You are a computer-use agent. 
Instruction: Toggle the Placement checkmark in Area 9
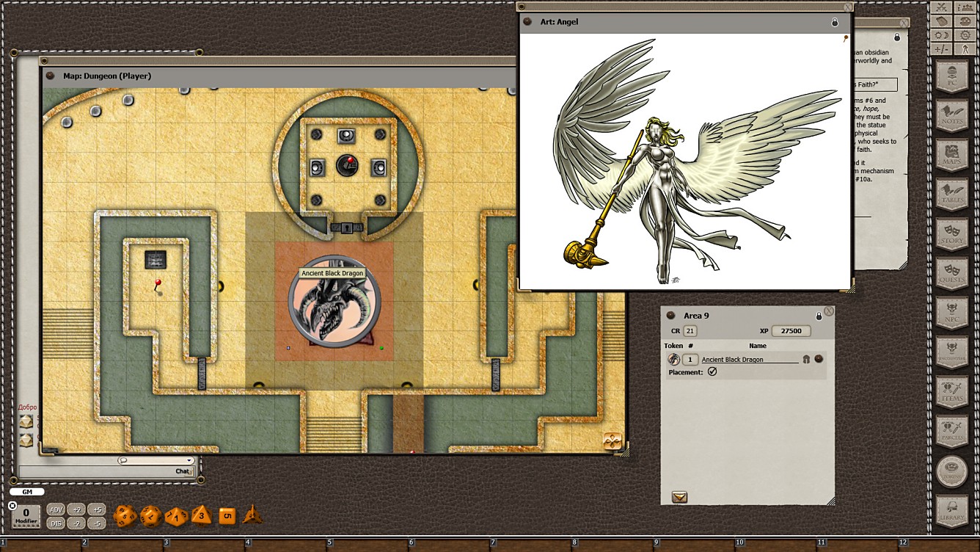712,372
